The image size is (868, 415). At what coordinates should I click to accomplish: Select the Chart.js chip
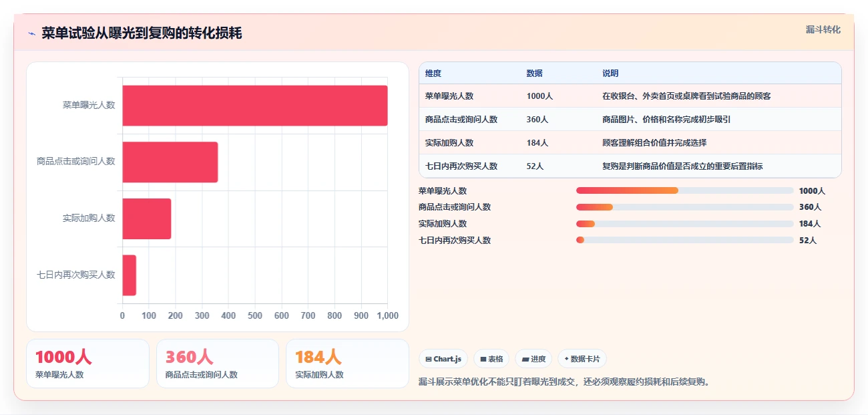[x=443, y=359]
